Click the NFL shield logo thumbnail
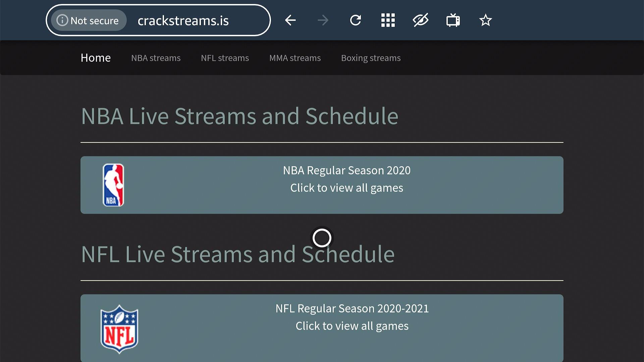644x362 pixels. point(119,329)
